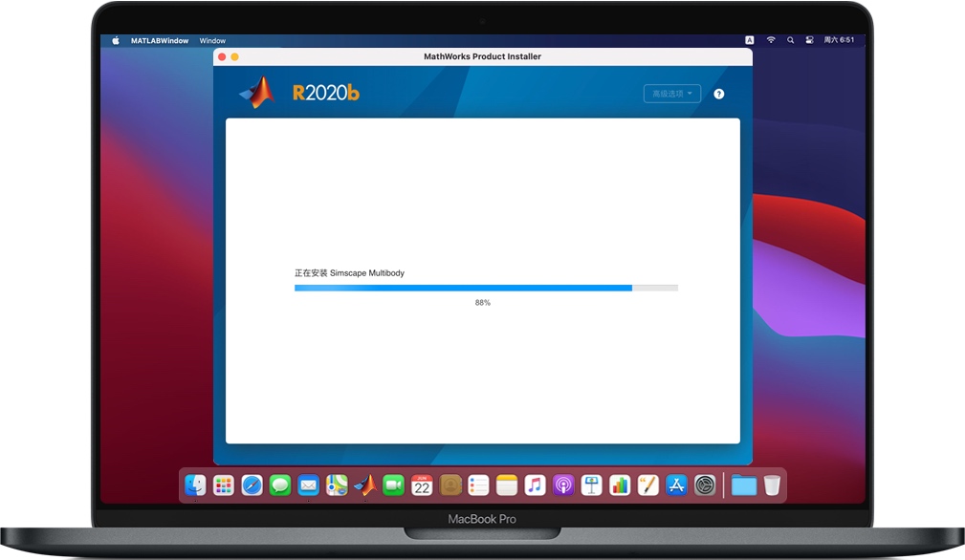Viewport: 965px width, 560px height.
Task: Start the Podcasts app from the Dock
Action: pos(563,485)
